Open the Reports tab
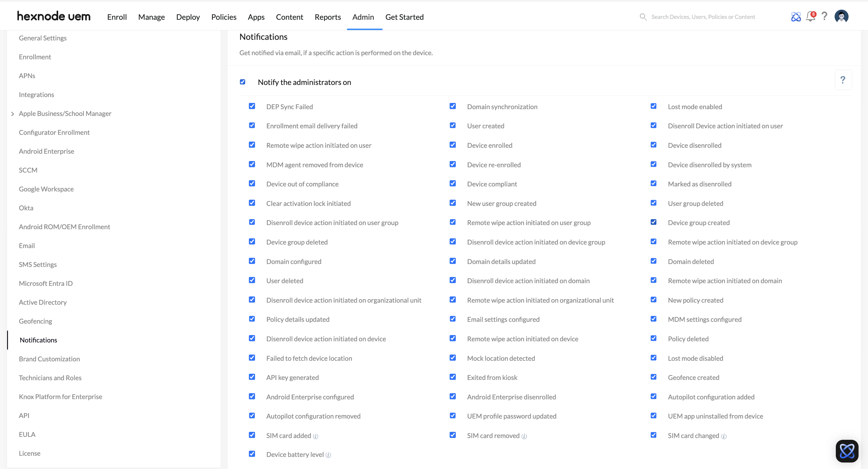 327,17
